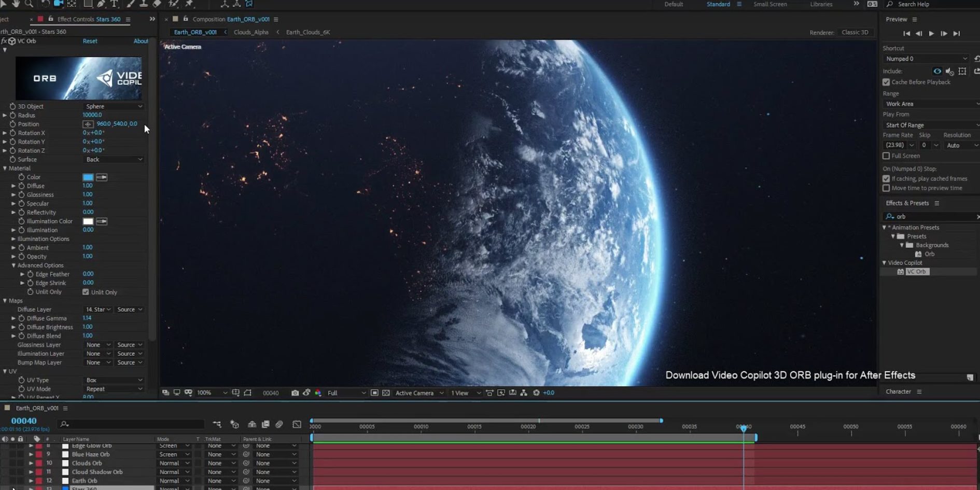The height and width of the screenshot is (490, 980).
Task: Open the Surface Back dropdown
Action: [x=114, y=159]
